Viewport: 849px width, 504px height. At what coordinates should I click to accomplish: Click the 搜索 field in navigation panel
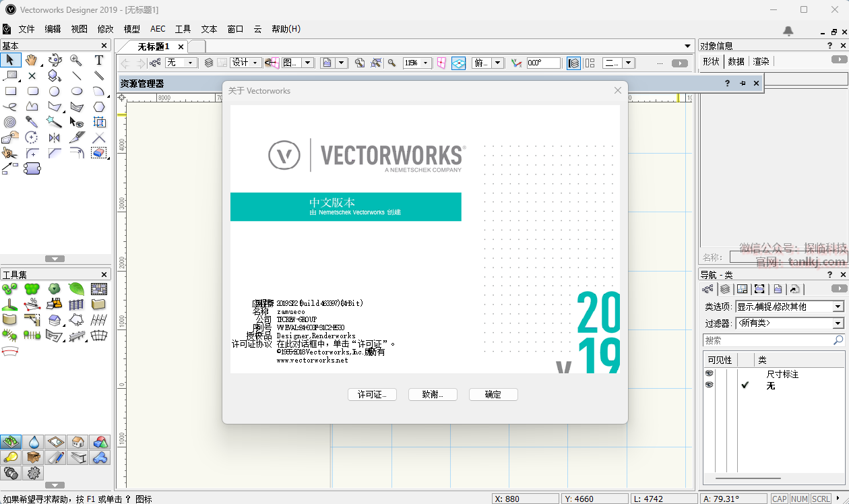(768, 340)
